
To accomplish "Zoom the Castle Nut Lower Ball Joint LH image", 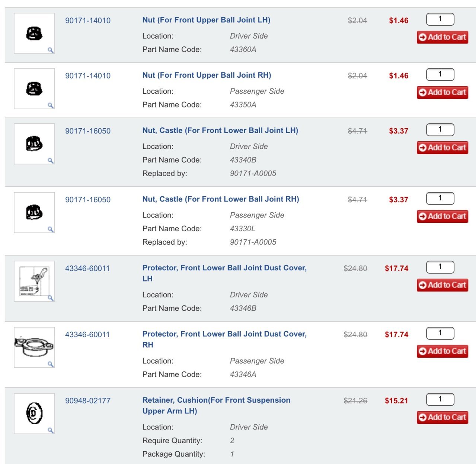I will click(x=51, y=161).
